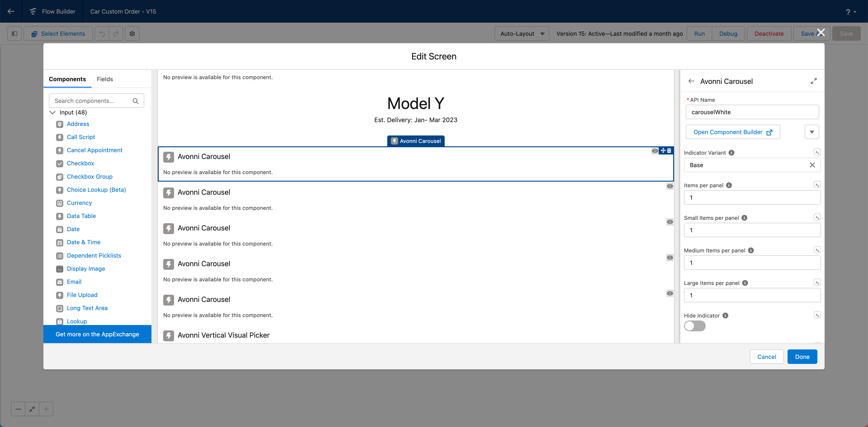Click the search magnifier in components search
Image resolution: width=868 pixels, height=427 pixels.
(x=135, y=101)
